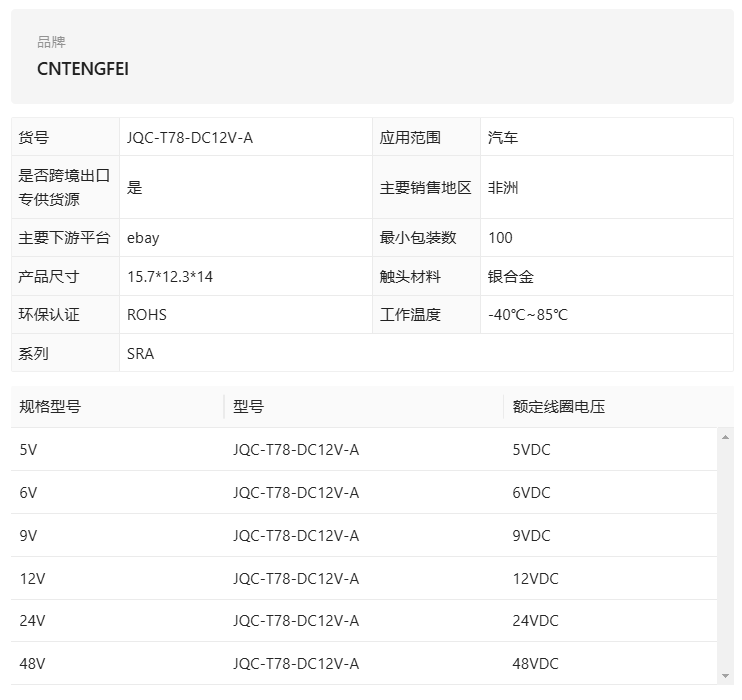Screen dimensions: 742x700
Task: Click the product size 15.7*12.3*14
Action: pos(170,276)
